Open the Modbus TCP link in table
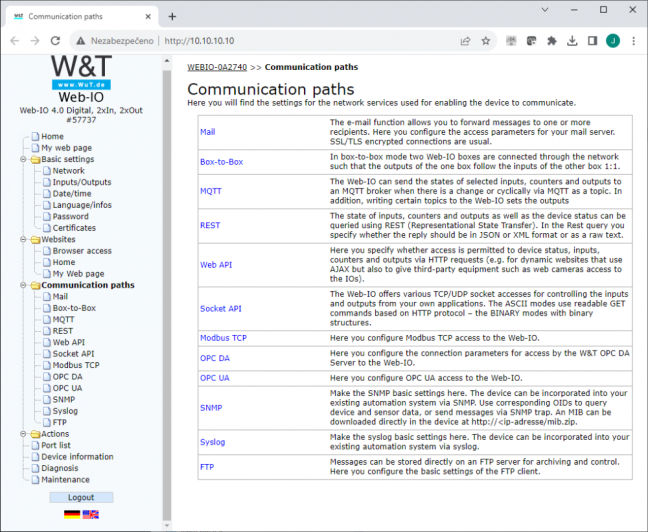The width and height of the screenshot is (648, 532). (x=223, y=338)
